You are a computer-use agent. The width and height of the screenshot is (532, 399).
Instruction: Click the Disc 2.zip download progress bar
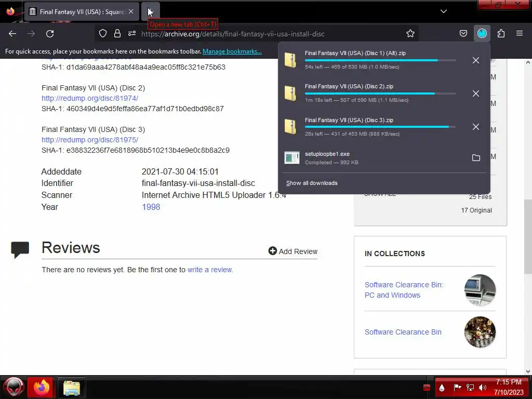point(380,94)
